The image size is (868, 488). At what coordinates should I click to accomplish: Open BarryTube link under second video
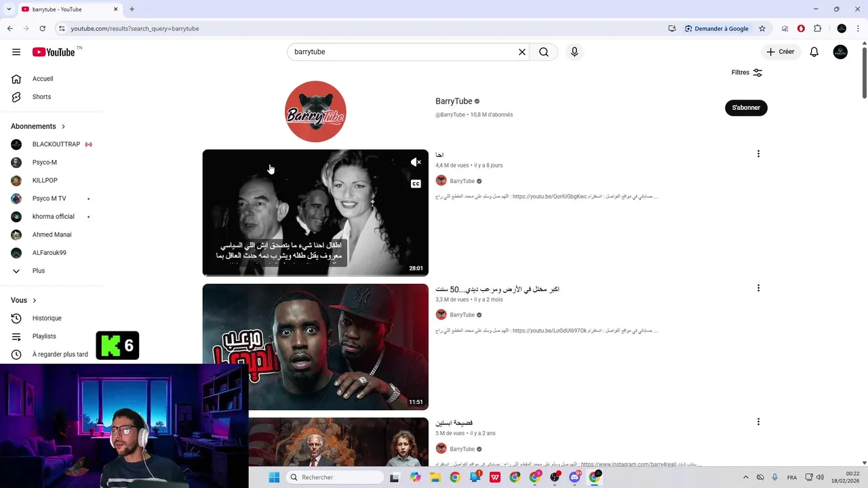[x=462, y=314]
